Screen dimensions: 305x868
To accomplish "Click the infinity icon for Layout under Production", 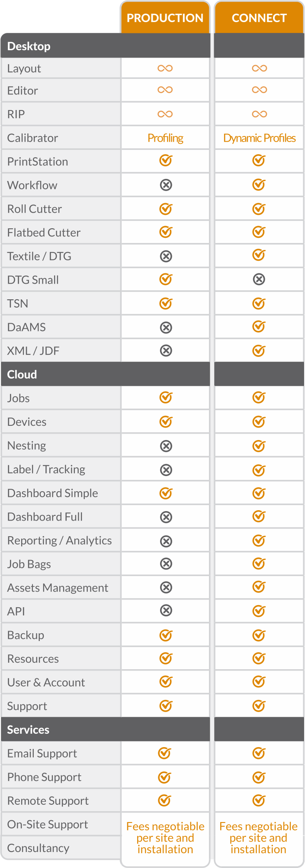I will [x=165, y=68].
